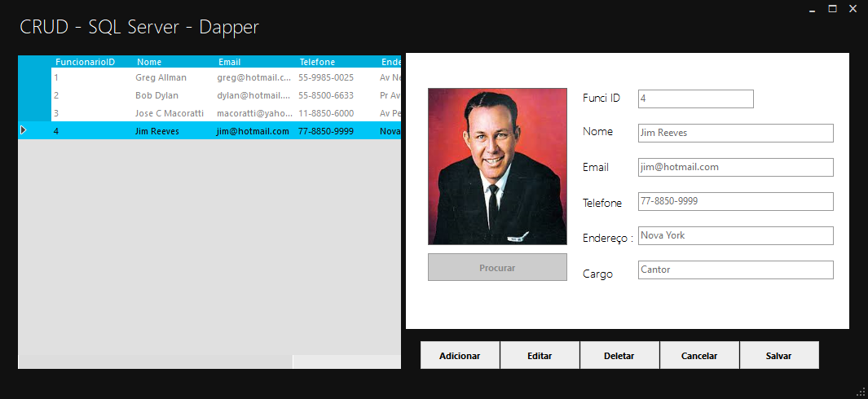The height and width of the screenshot is (399, 868).
Task: Sort by Nome column header
Action: (x=174, y=62)
